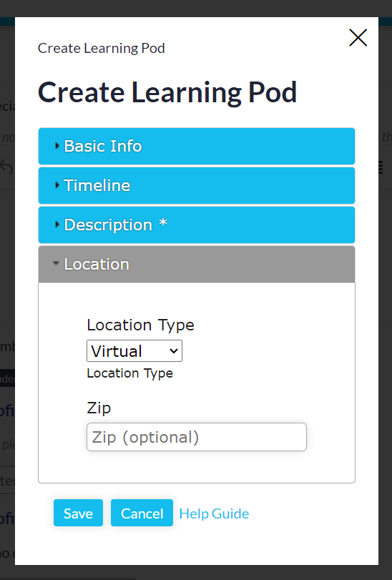Collapse the Location section header
The width and height of the screenshot is (392, 580).
tap(197, 264)
